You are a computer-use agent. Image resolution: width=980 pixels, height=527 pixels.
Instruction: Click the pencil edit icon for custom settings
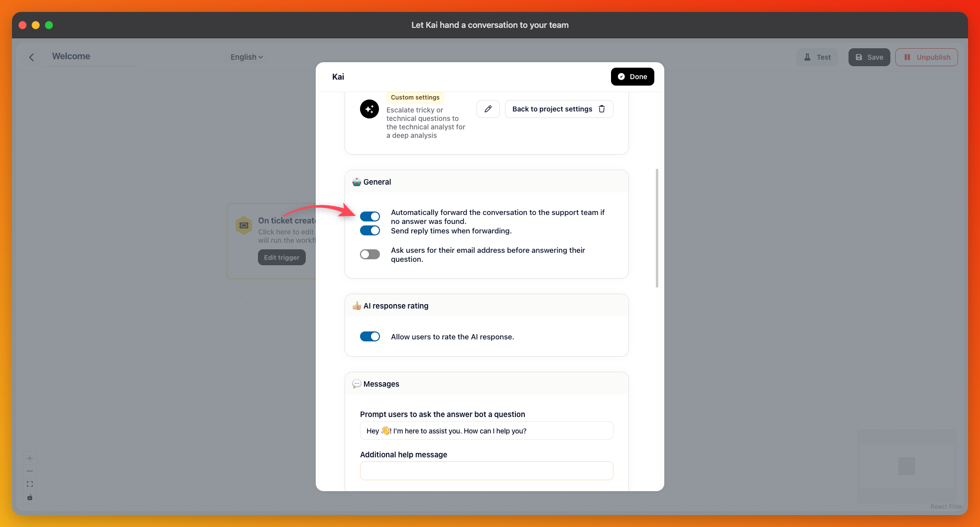pos(488,109)
